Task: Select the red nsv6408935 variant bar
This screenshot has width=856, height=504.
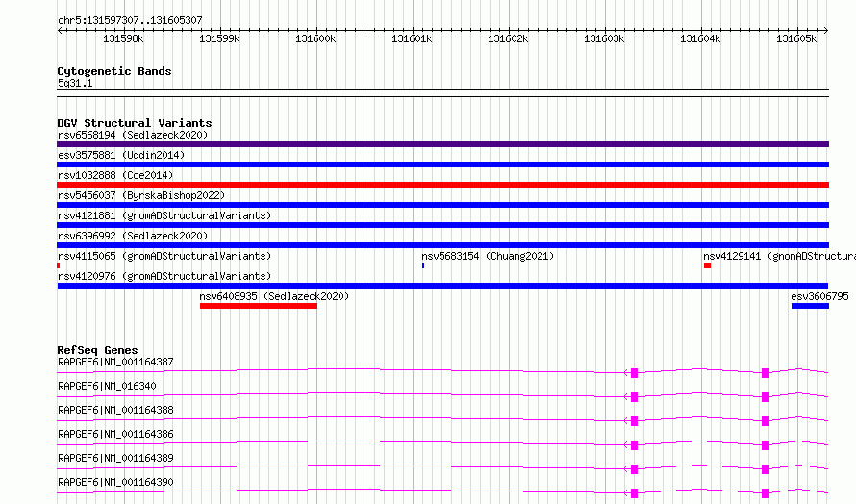Action: (259, 306)
